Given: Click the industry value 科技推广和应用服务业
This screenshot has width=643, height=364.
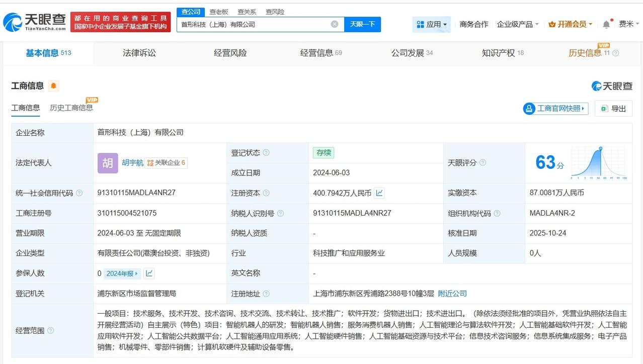Looking at the screenshot, I should [349, 253].
